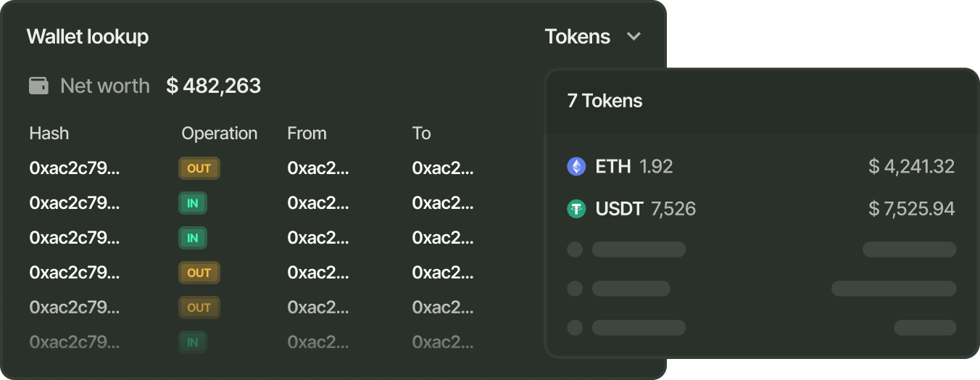Click the $ 482,263 net worth value
The image size is (980, 380).
pyautogui.click(x=213, y=86)
